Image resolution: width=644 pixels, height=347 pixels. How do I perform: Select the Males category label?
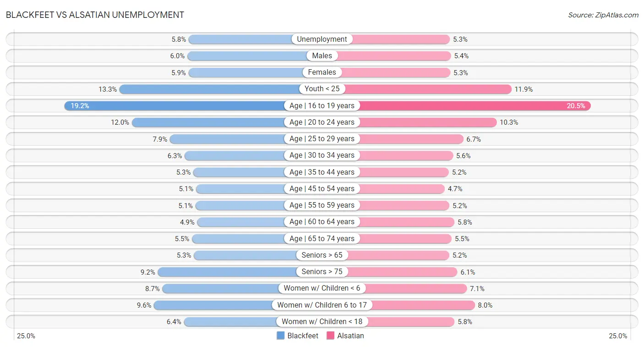tap(322, 56)
